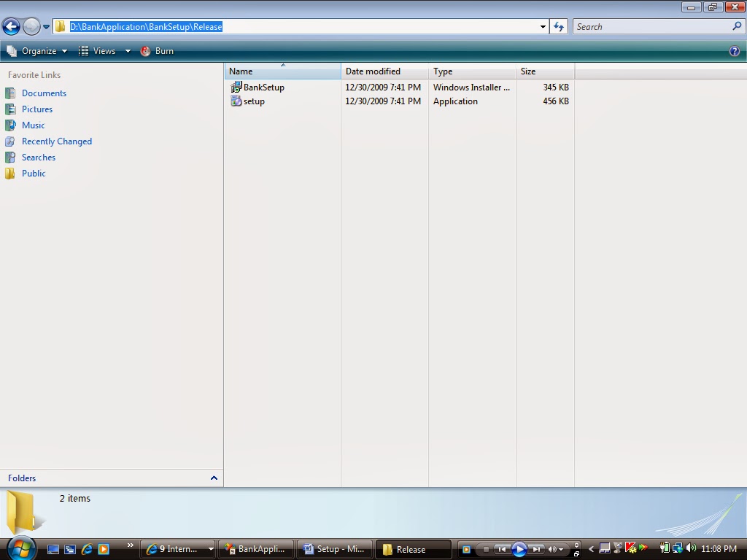Click the address bar path text
747x560 pixels.
(146, 27)
